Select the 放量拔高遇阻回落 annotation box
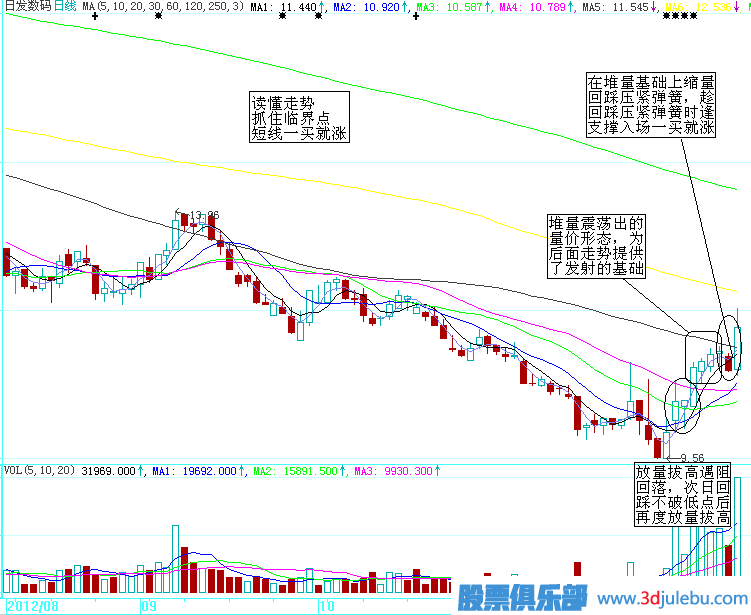 click(x=689, y=495)
